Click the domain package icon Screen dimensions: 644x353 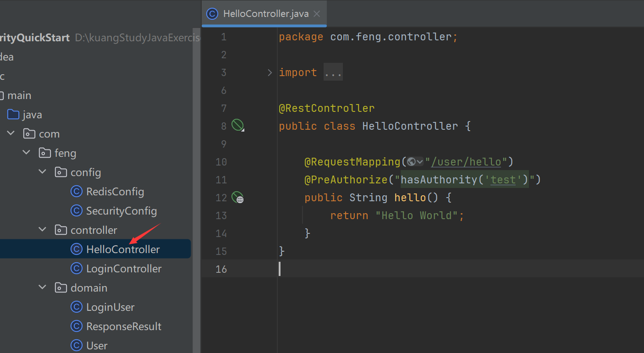[61, 288]
